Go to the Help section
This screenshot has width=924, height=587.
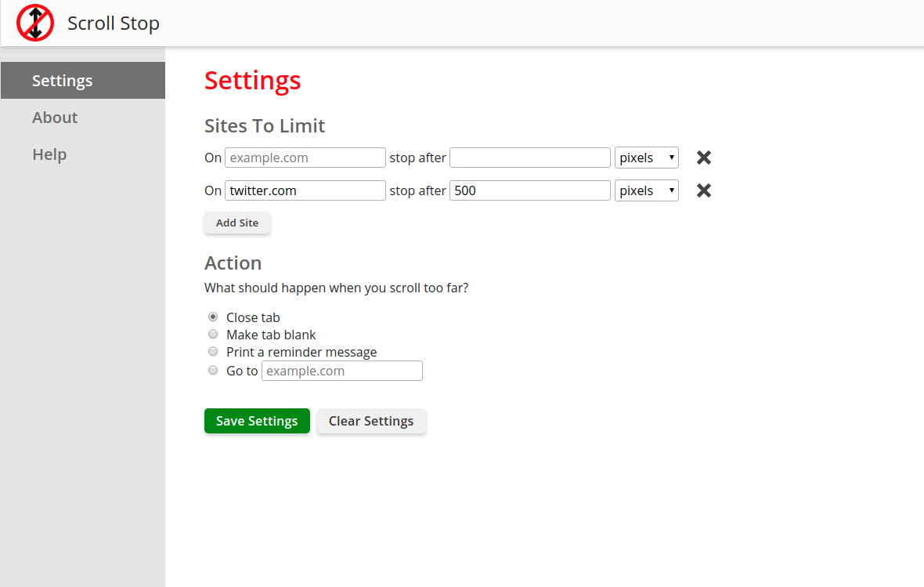click(x=49, y=154)
